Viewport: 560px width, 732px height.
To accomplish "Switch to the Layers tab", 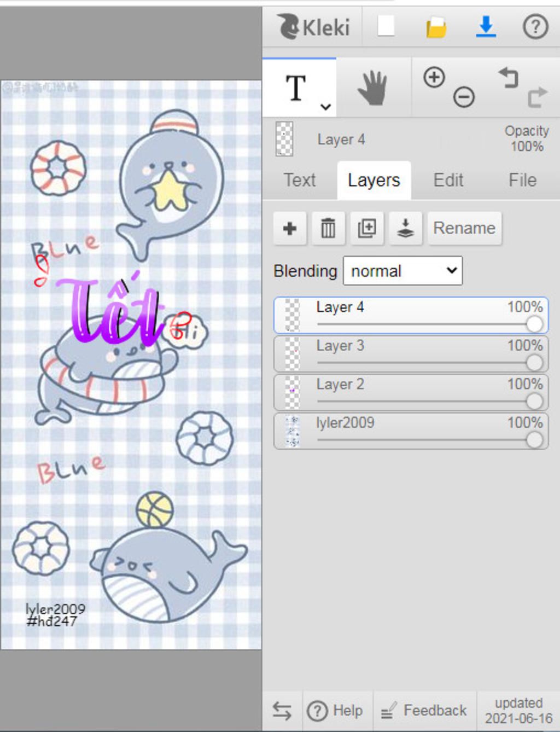I will [374, 180].
